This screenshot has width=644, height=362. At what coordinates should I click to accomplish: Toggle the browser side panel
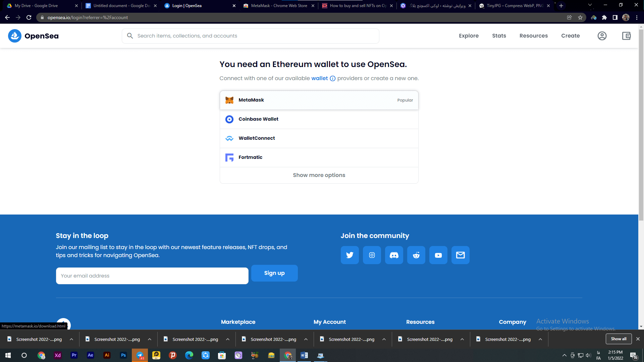(x=615, y=17)
